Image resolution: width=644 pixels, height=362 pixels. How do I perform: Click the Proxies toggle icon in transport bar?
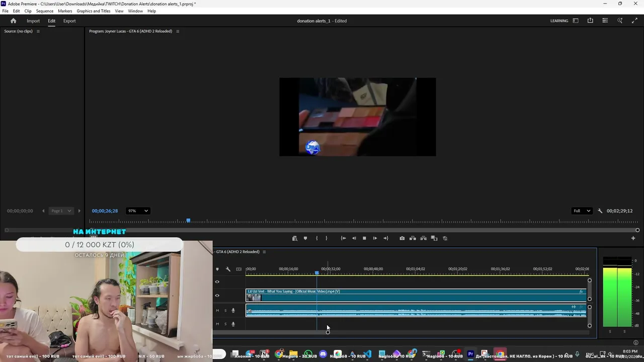[x=445, y=238]
